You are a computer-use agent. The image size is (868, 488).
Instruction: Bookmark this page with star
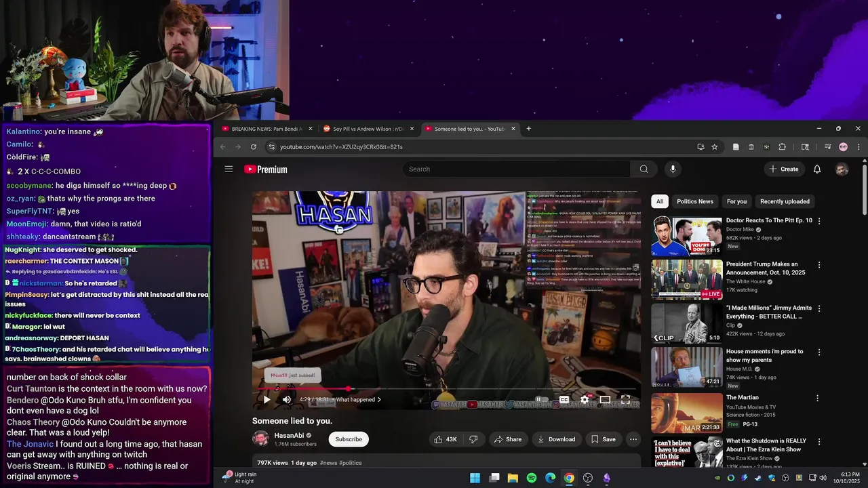click(x=714, y=147)
